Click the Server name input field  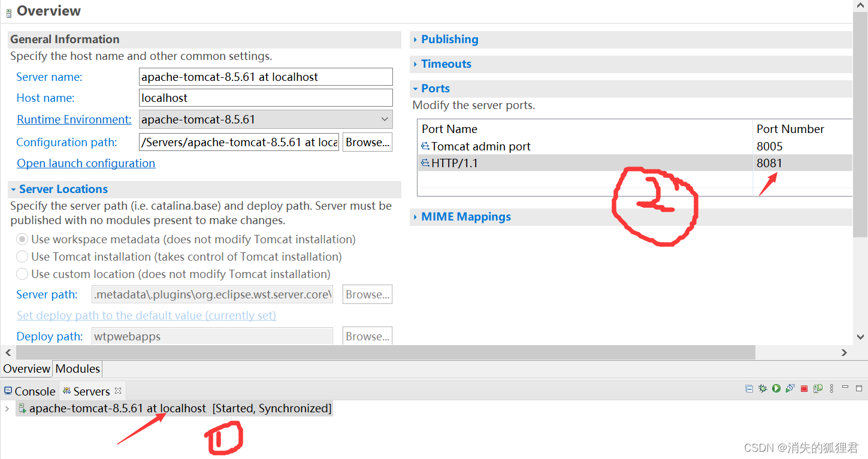[x=265, y=77]
